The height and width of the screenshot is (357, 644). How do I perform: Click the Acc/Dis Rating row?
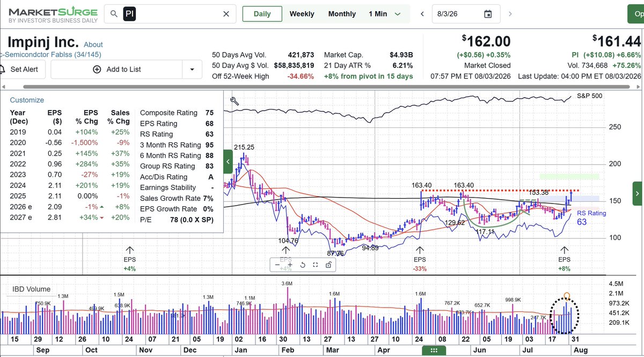(177, 177)
